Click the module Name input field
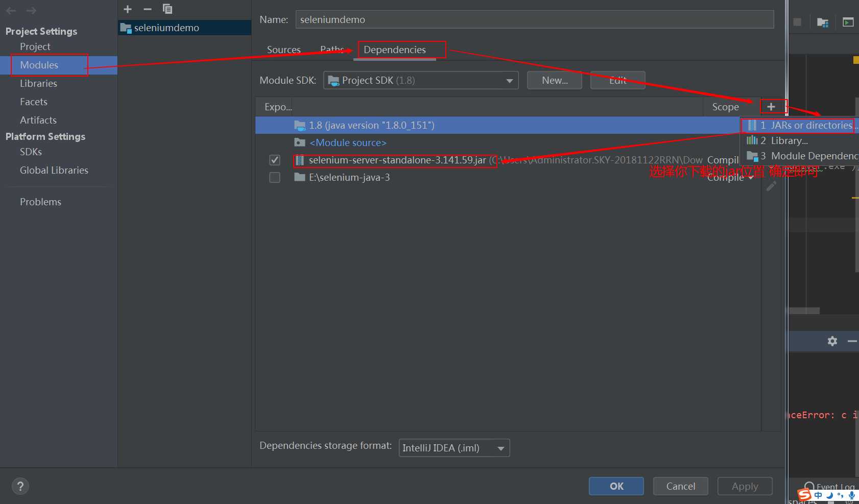859x504 pixels. click(535, 19)
